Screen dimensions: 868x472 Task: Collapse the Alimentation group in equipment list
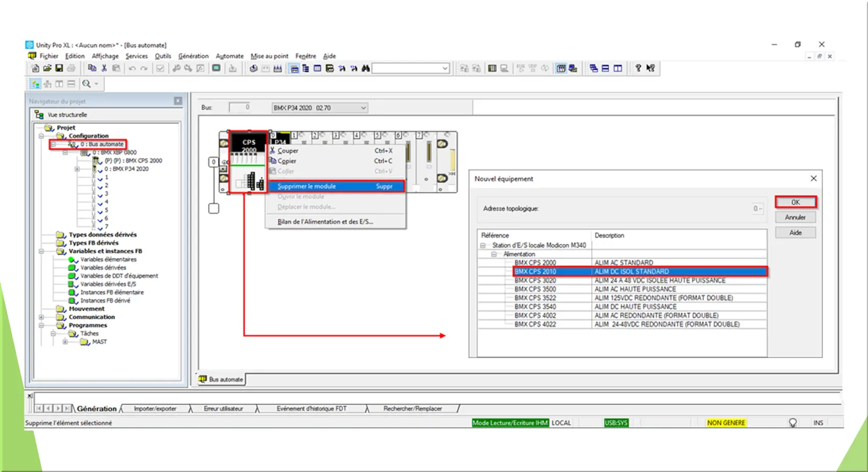point(494,254)
